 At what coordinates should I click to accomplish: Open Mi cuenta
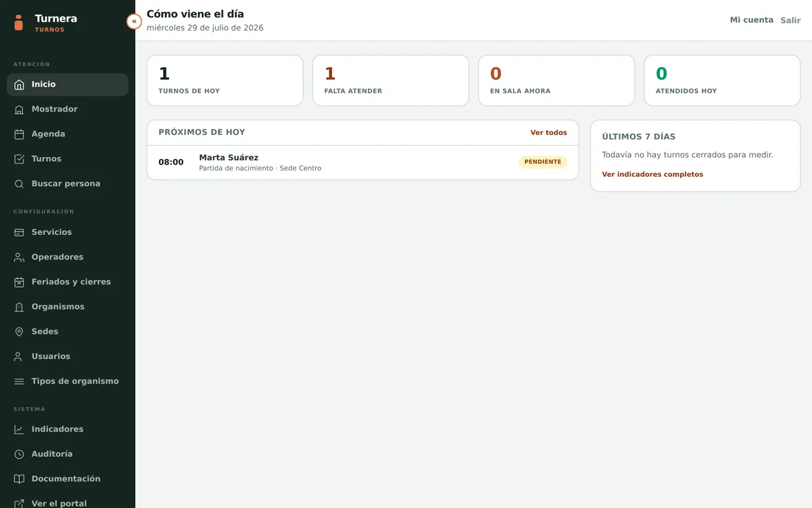[x=751, y=20]
